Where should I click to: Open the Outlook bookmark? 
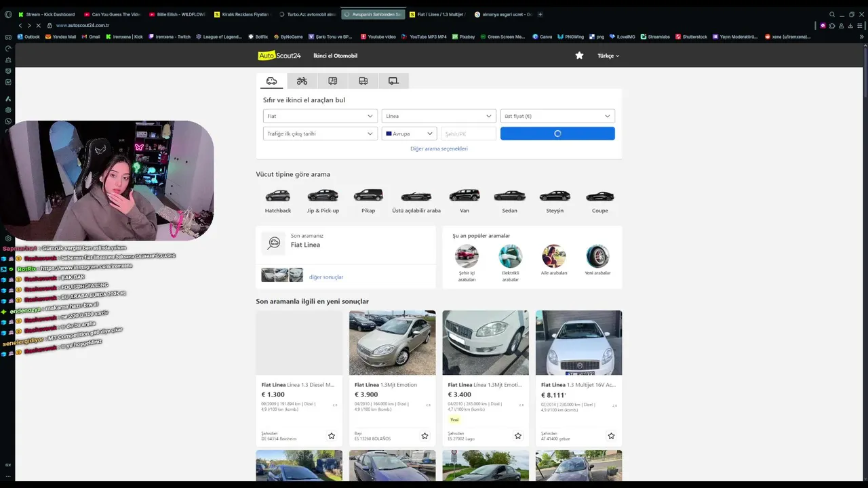pos(29,37)
